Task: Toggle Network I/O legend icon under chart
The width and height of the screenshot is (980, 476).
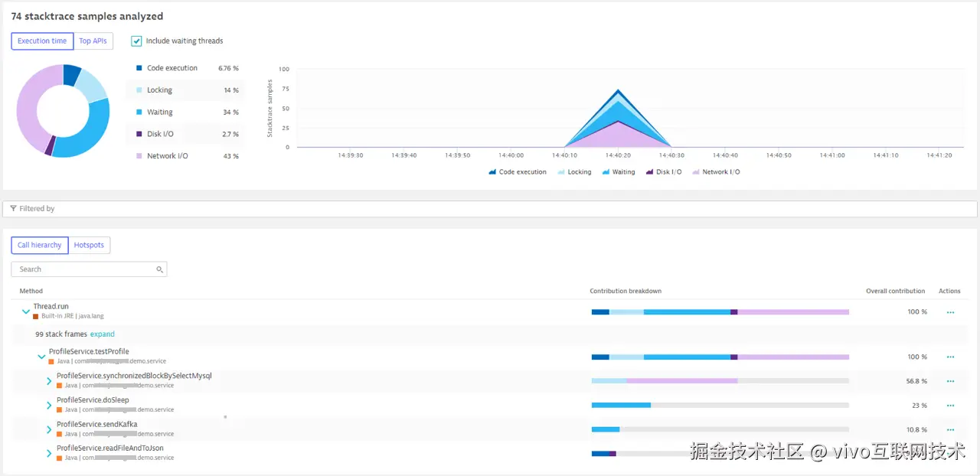Action: pos(696,172)
